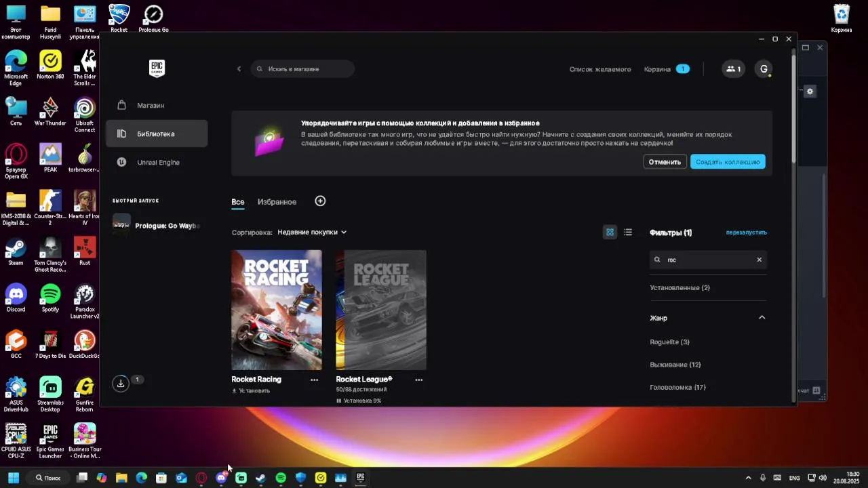Open the Library (Библиотека) section
Viewport: 868px width, 488px height.
point(157,134)
